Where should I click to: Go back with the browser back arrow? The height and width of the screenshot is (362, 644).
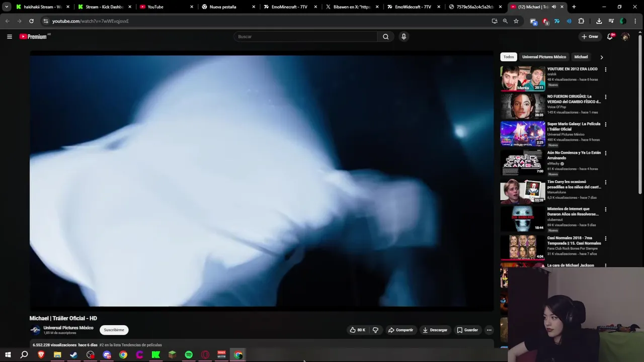(x=7, y=21)
